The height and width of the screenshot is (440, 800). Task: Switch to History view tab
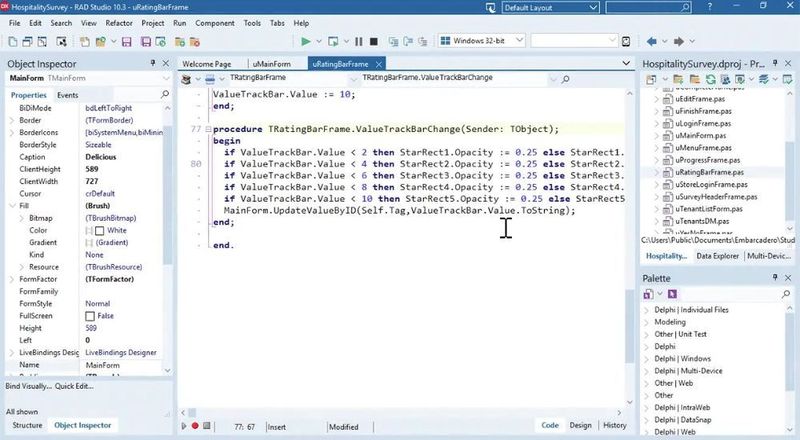(614, 425)
